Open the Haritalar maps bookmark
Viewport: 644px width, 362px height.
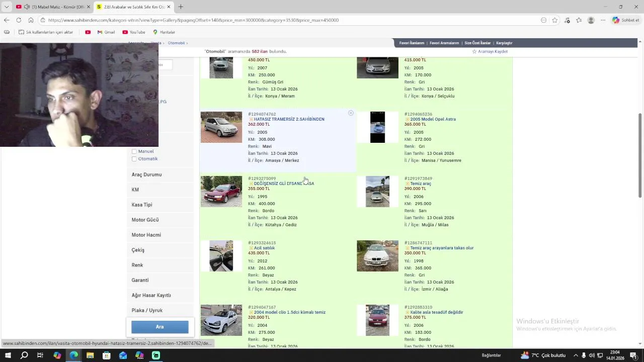pos(164,32)
